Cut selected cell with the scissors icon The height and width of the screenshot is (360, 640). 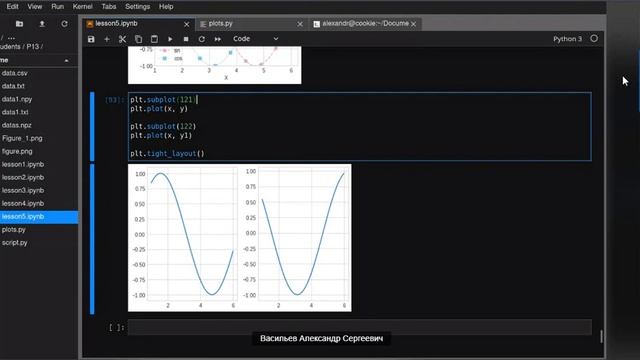tap(122, 39)
